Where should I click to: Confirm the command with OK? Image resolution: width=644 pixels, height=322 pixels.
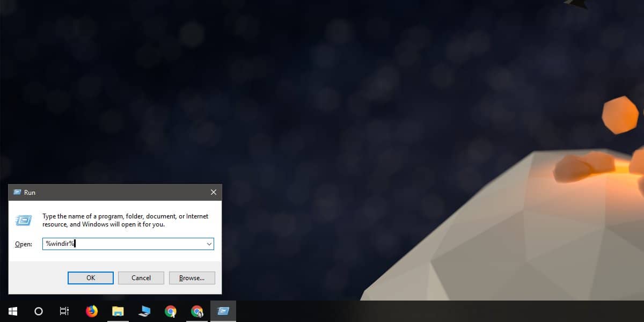(91, 278)
